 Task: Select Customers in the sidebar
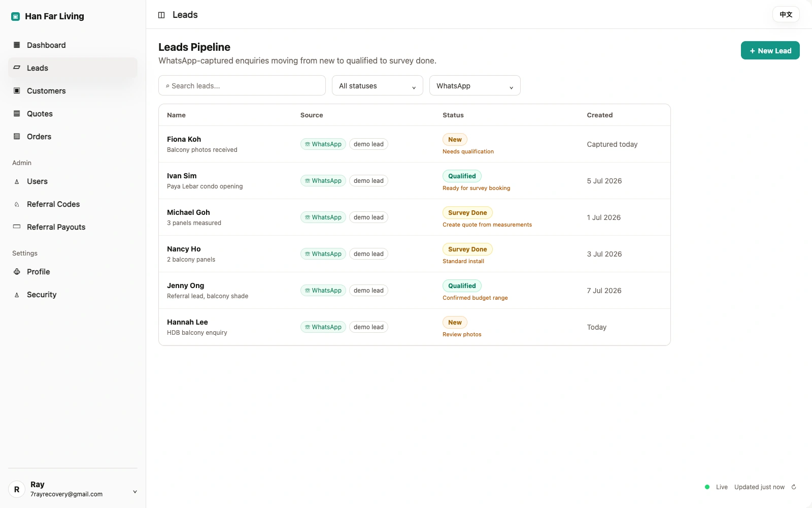tap(73, 91)
